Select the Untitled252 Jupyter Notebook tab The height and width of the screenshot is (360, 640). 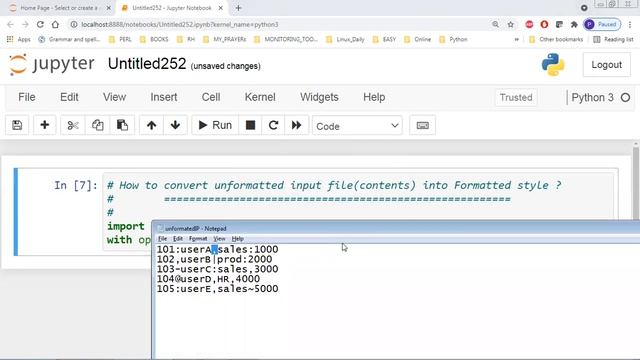click(172, 8)
